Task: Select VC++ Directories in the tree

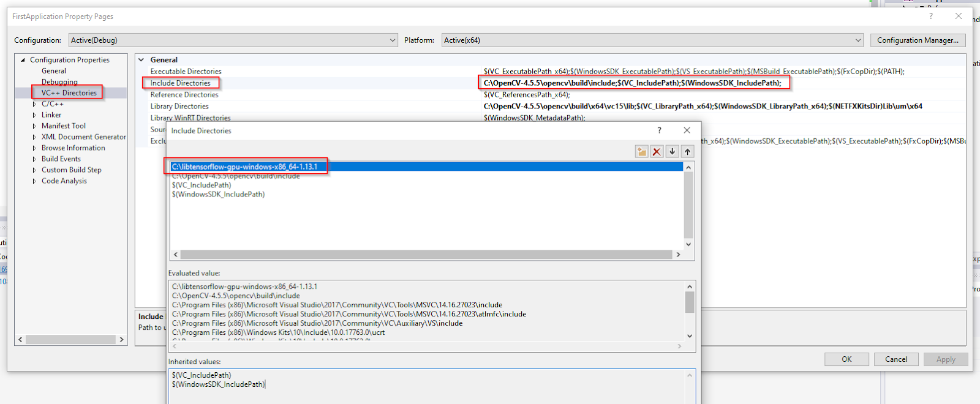Action: click(x=69, y=93)
